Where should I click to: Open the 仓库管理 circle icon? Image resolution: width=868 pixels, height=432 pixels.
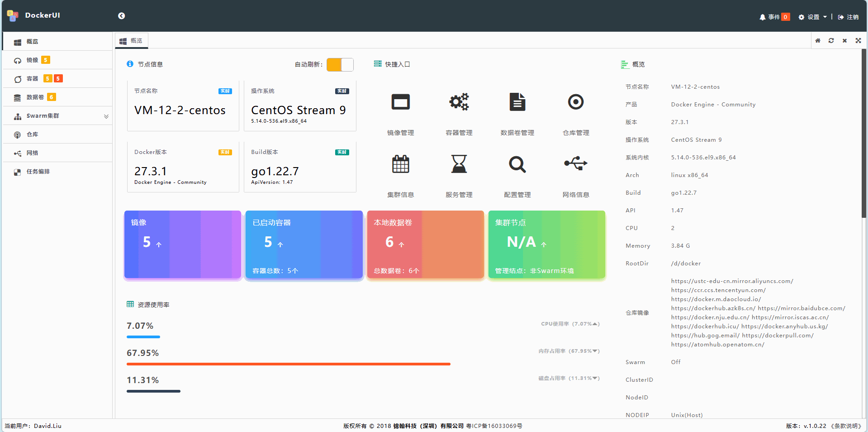point(576,102)
